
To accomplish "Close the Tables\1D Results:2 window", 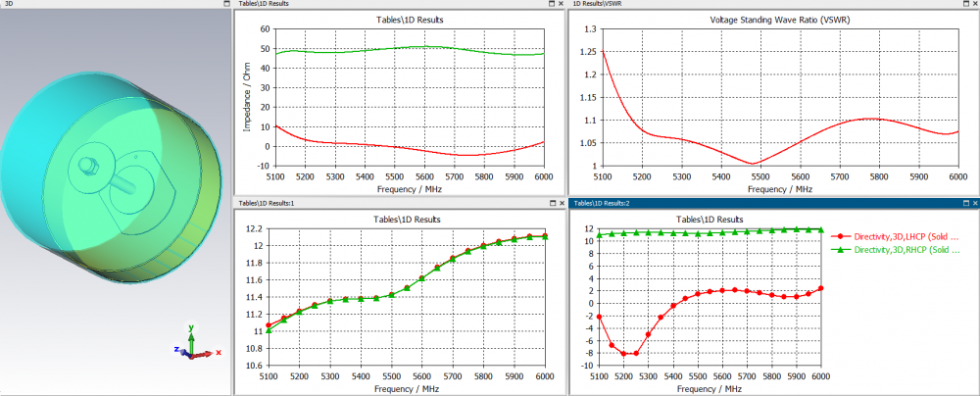I will [975, 203].
